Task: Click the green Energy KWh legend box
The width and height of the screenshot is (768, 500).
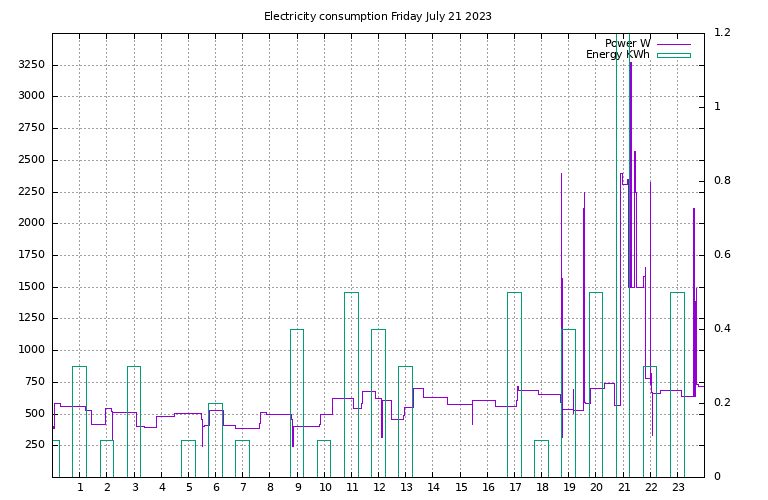Action: click(674, 55)
